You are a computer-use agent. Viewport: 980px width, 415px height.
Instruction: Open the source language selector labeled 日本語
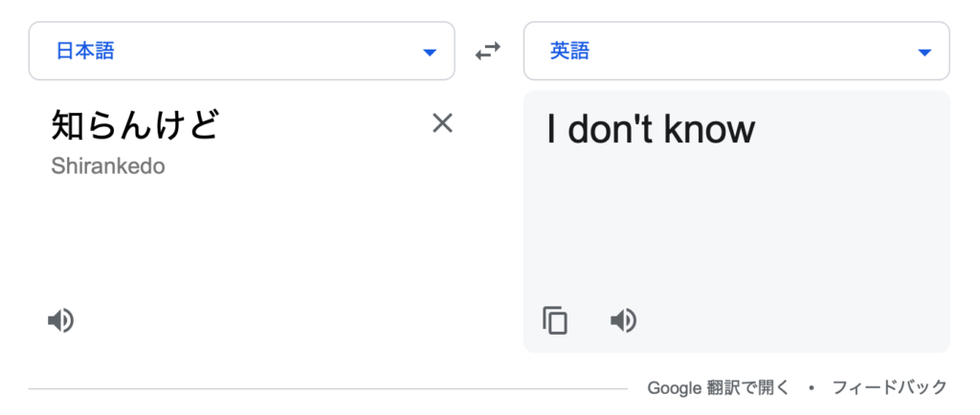tap(242, 52)
